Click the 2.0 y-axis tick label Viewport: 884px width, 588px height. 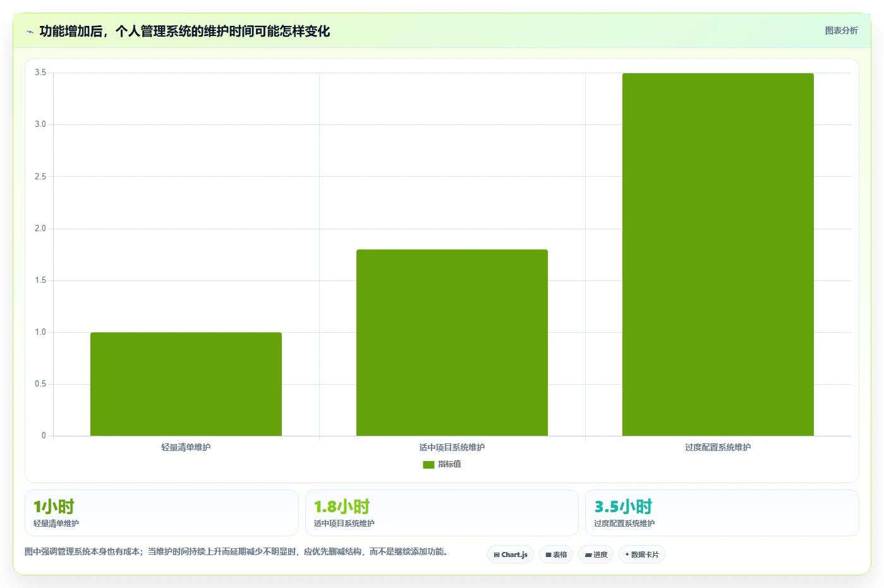tap(40, 229)
